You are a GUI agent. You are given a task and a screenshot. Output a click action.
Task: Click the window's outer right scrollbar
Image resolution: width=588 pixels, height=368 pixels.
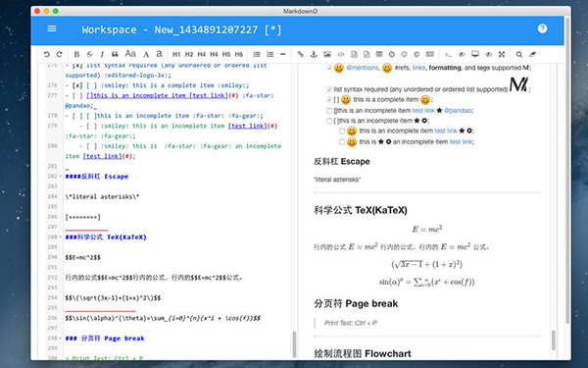pos(567,170)
